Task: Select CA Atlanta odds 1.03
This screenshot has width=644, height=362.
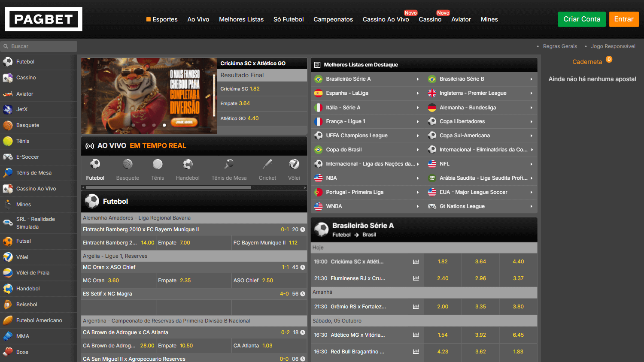Action: (x=269, y=346)
